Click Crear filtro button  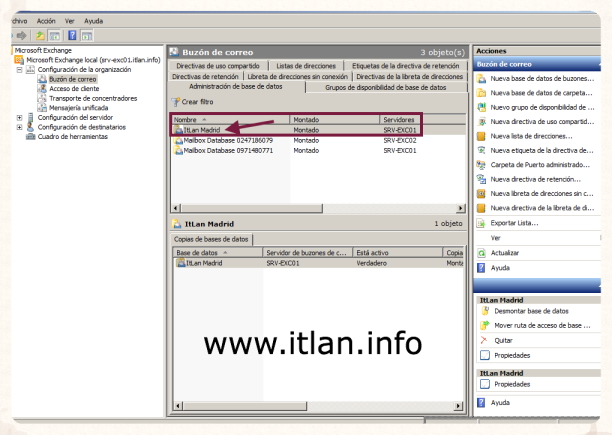pos(193,102)
